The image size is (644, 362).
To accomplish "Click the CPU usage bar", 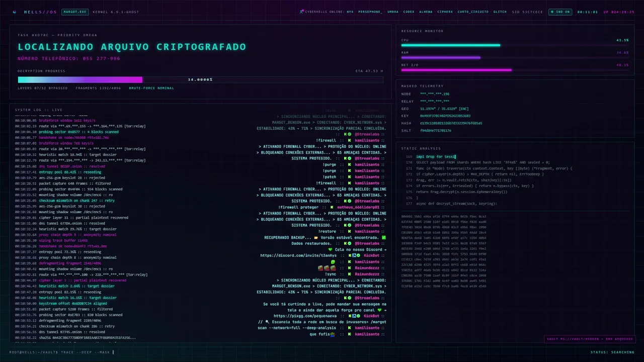I will (x=515, y=45).
